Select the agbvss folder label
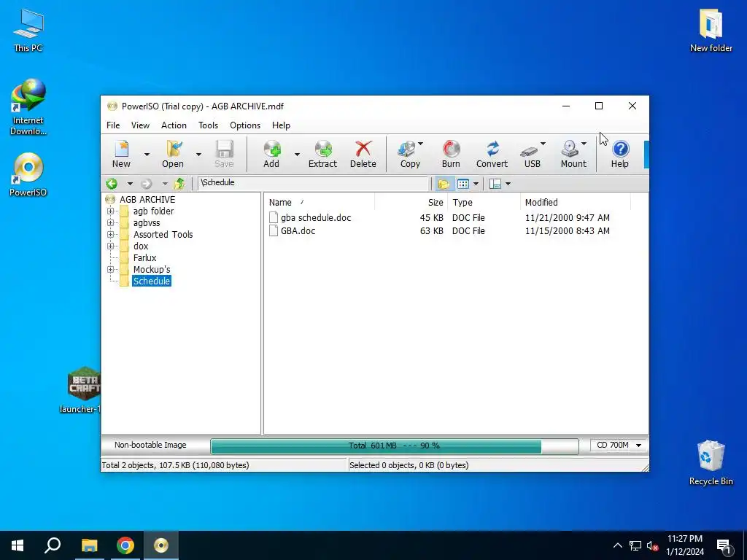 pos(147,223)
